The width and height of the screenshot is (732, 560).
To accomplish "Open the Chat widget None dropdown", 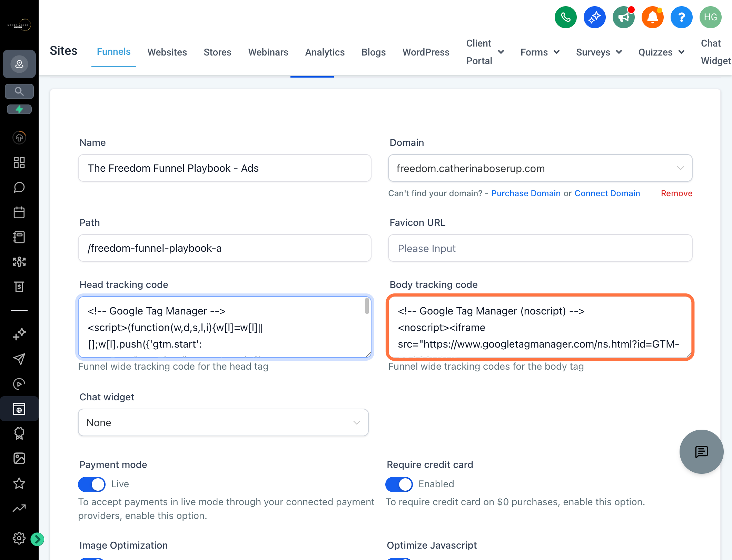I will pos(223,422).
